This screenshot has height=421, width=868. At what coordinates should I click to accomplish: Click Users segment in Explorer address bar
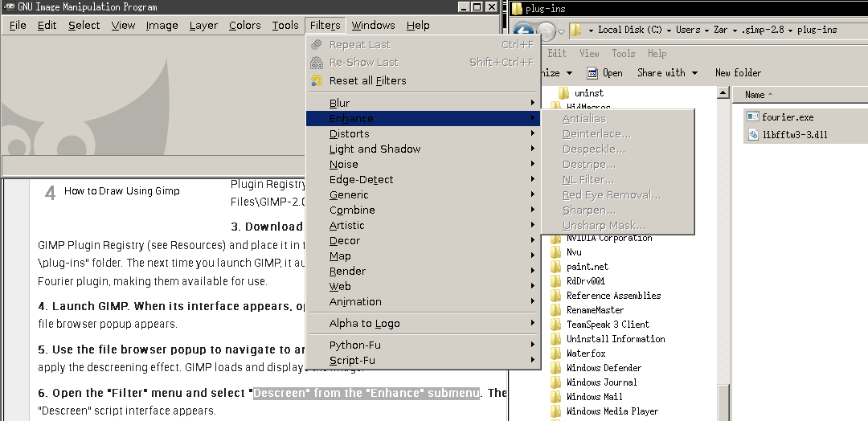(688, 30)
